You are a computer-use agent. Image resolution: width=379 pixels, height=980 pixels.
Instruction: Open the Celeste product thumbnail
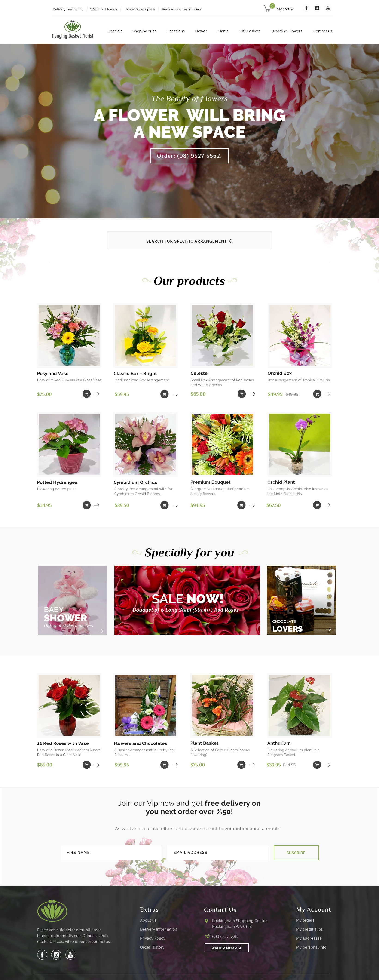pos(223,335)
